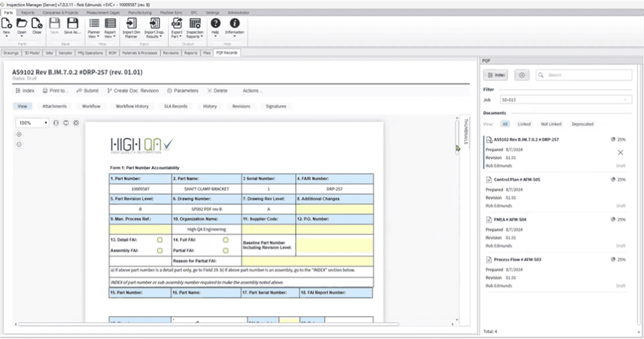Switch to the Workflow History tab
644x339 pixels.
[x=132, y=106]
